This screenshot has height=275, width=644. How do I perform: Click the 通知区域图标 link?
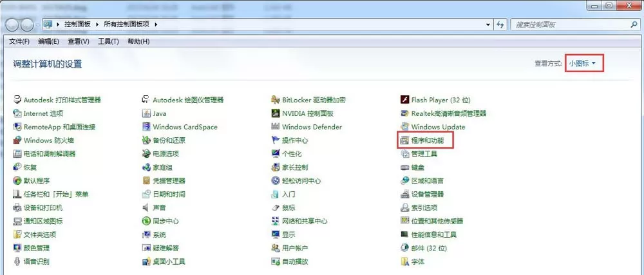pyautogui.click(x=43, y=222)
